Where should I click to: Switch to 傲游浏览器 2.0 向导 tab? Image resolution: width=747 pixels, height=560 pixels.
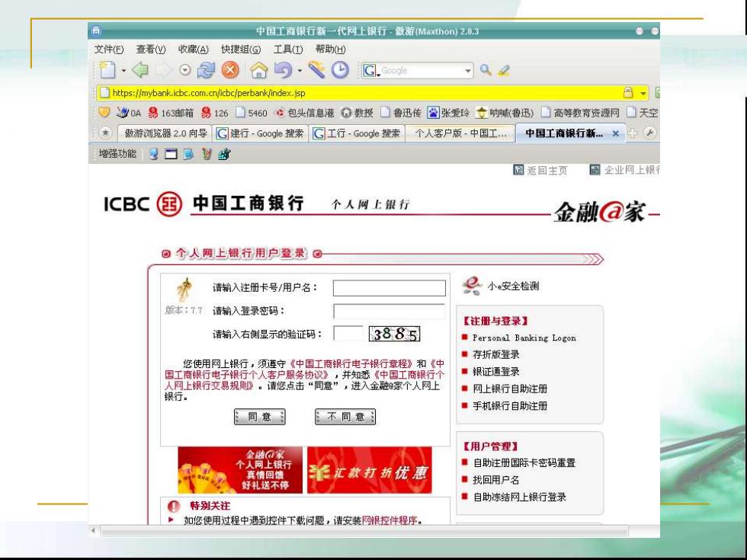pos(165,133)
